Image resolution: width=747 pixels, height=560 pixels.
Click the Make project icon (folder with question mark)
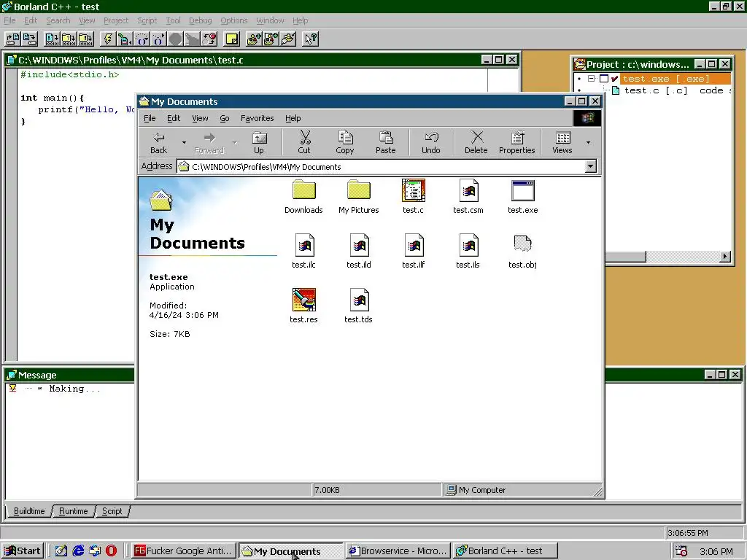[x=69, y=39]
